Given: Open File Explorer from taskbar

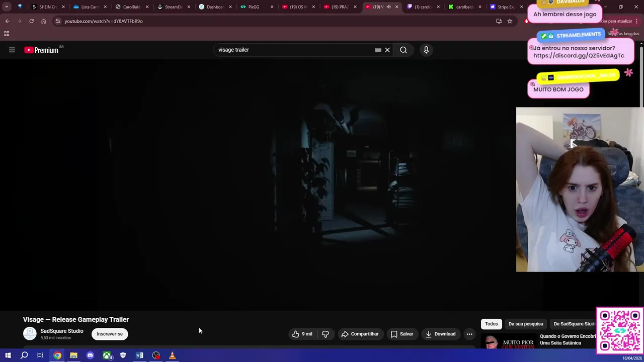Looking at the screenshot, I should click(x=73, y=355).
